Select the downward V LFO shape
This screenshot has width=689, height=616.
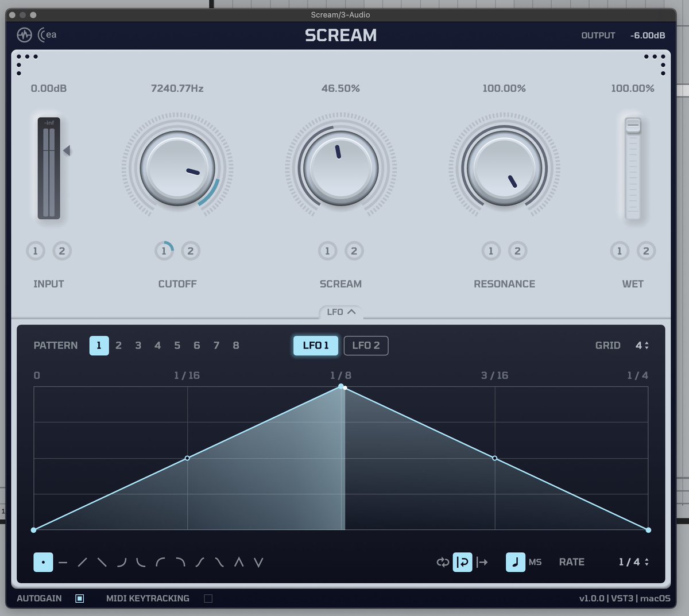pos(258,563)
